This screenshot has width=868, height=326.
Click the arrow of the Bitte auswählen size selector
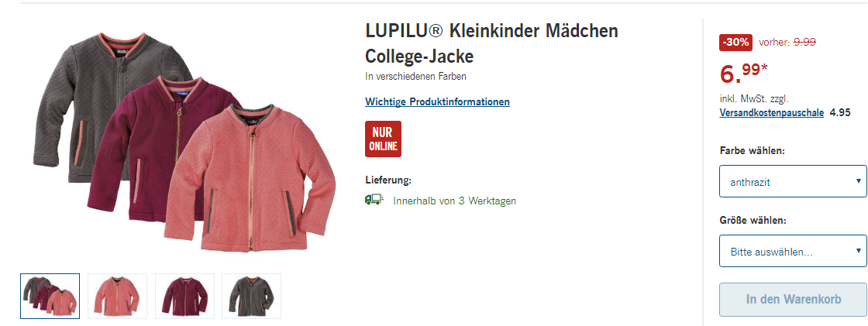[858, 252]
